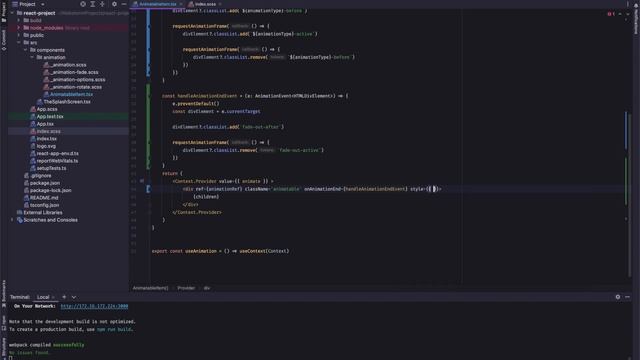Select App.scss file in tree
Screen dimensions: 640x360
47,109
